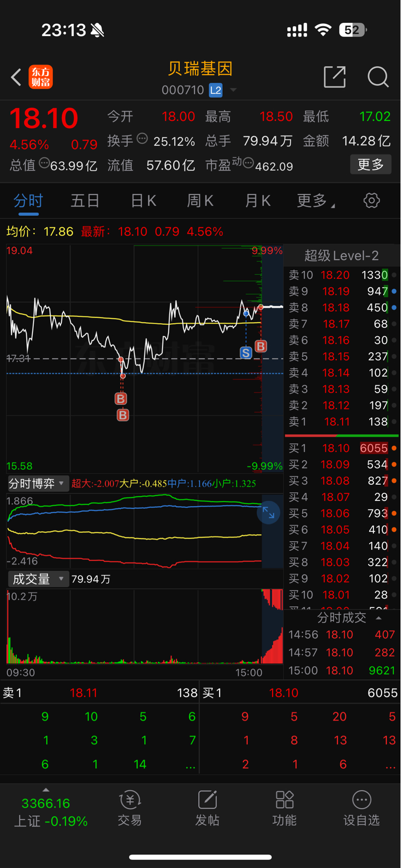Tap the blue S sell marker
Screen dimensions: 401x868
coord(246,353)
